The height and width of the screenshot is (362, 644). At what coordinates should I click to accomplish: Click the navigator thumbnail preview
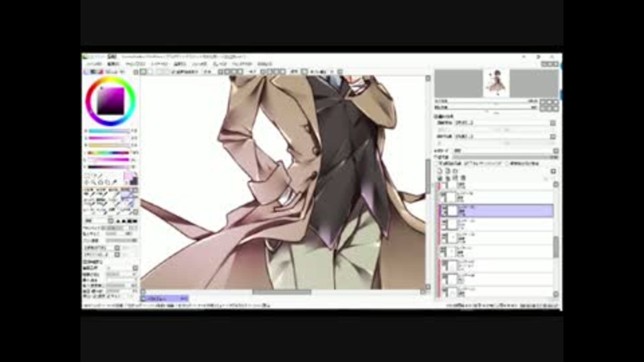(496, 83)
